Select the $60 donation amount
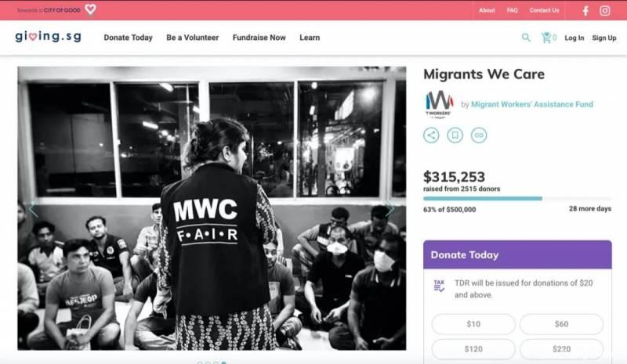The image size is (627, 364). coord(561,324)
